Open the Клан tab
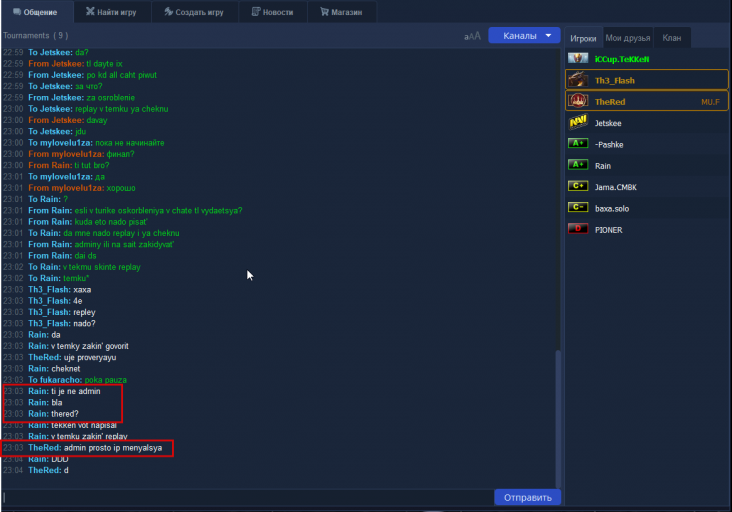This screenshot has height=512, width=732. point(672,38)
